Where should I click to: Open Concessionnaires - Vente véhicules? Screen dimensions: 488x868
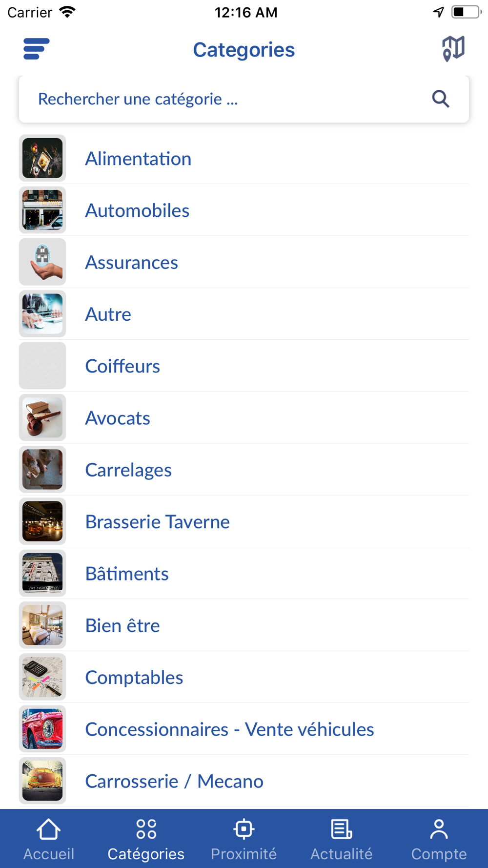point(229,729)
